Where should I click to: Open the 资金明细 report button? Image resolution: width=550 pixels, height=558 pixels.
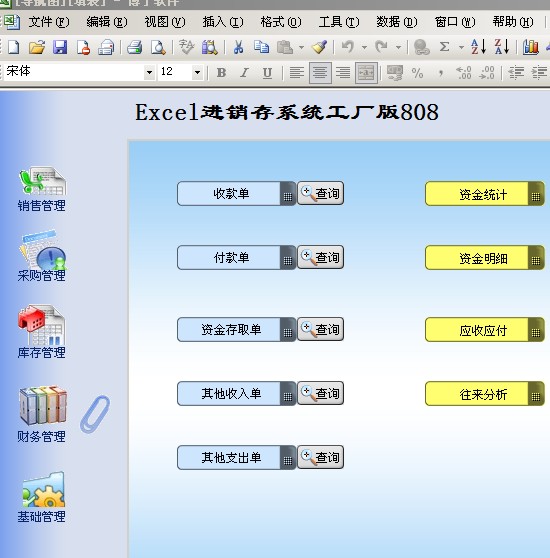point(485,258)
